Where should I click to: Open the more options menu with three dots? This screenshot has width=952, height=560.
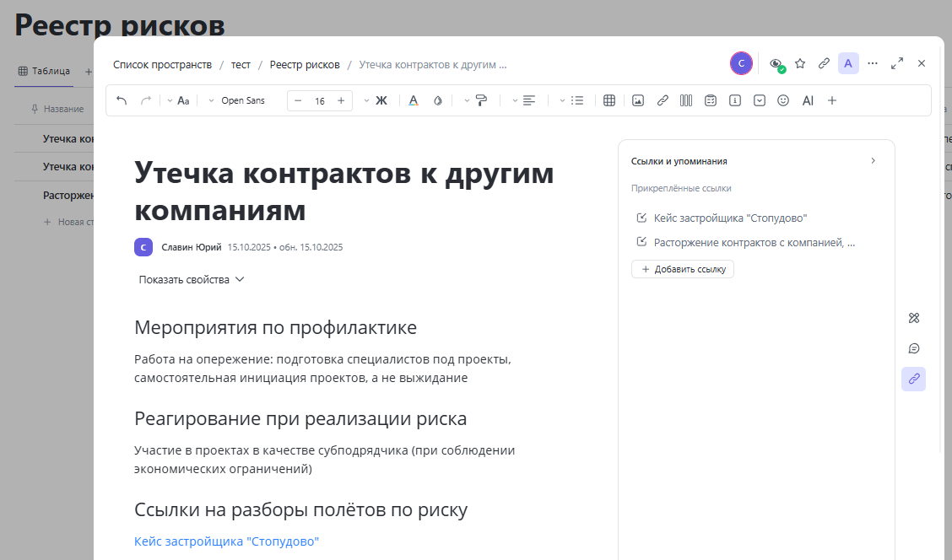873,63
